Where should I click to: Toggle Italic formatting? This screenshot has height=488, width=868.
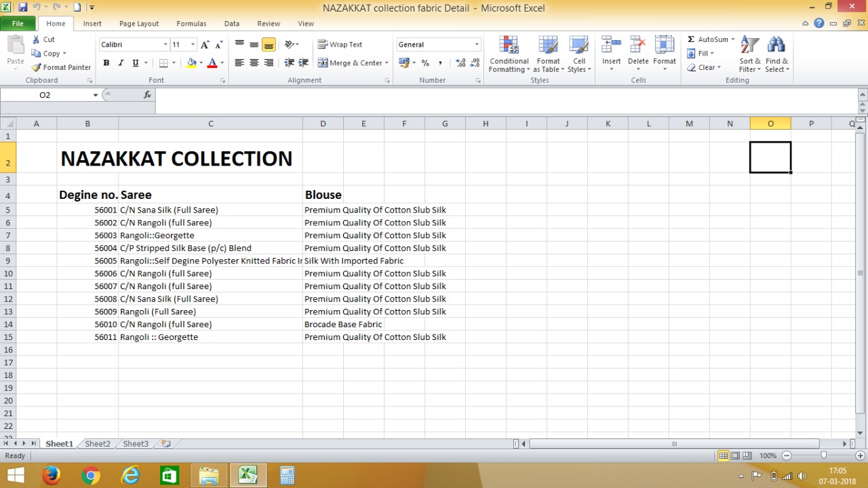(x=121, y=63)
